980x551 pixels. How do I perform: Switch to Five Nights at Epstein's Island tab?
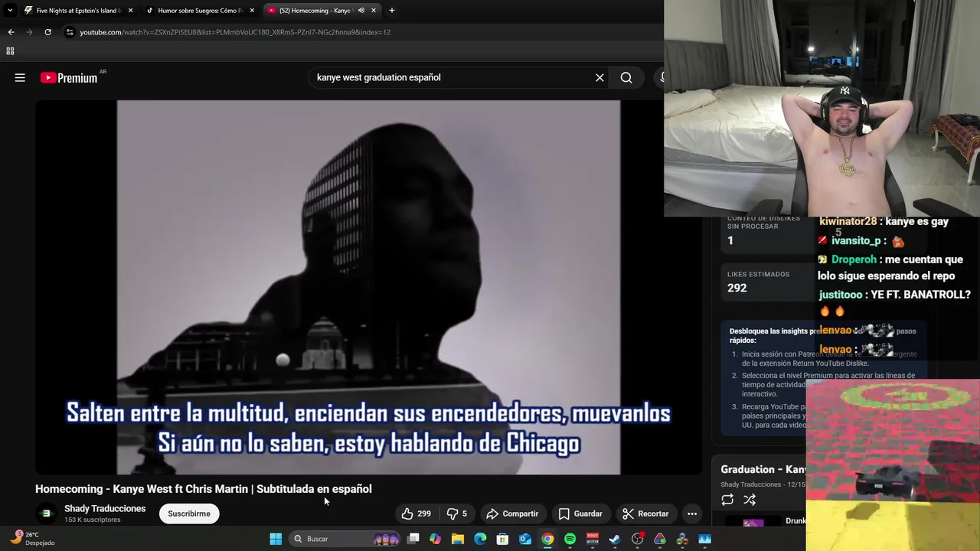(x=73, y=11)
